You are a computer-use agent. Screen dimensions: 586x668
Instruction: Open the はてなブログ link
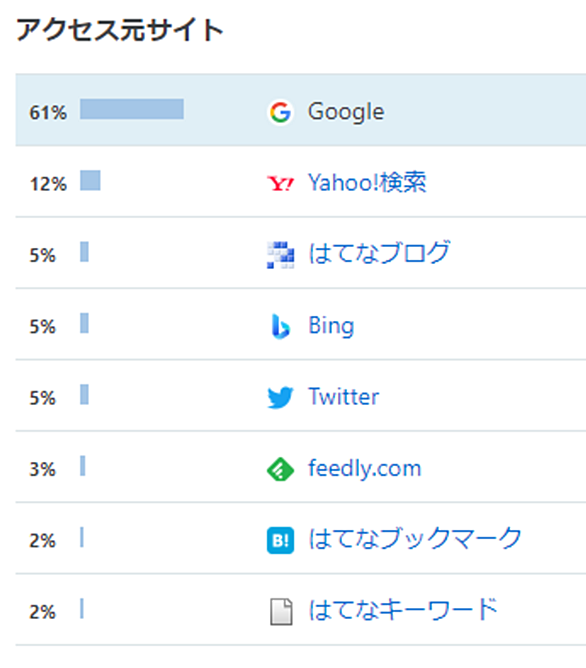(x=379, y=252)
